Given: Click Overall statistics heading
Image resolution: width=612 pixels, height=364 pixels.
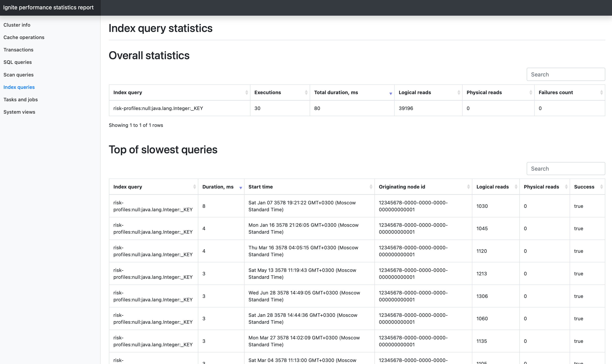Looking at the screenshot, I should 149,56.
